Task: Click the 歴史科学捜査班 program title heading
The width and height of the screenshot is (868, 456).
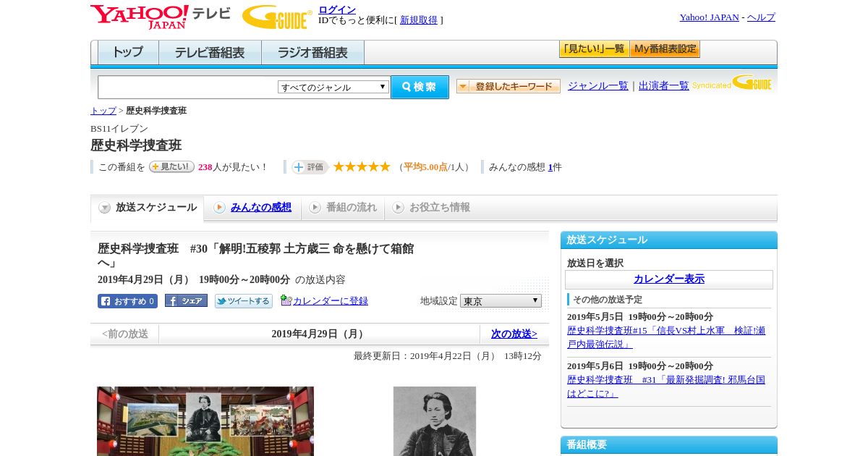Action: coord(136,145)
